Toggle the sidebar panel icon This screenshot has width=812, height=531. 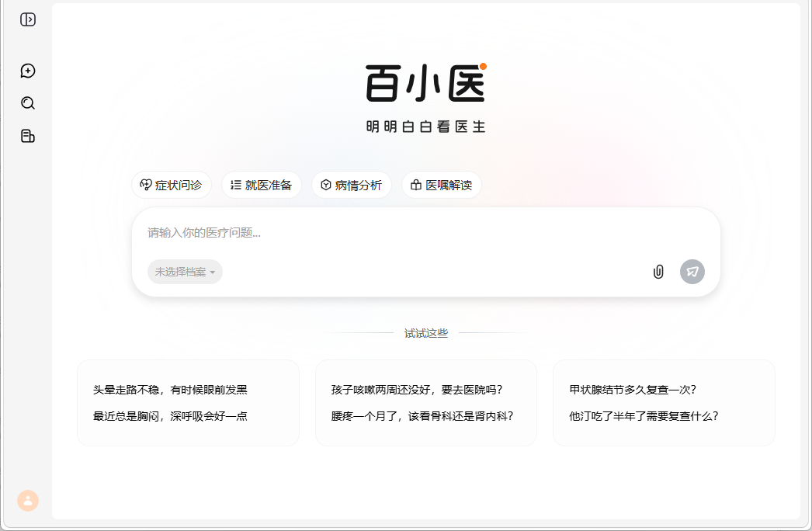pos(28,19)
